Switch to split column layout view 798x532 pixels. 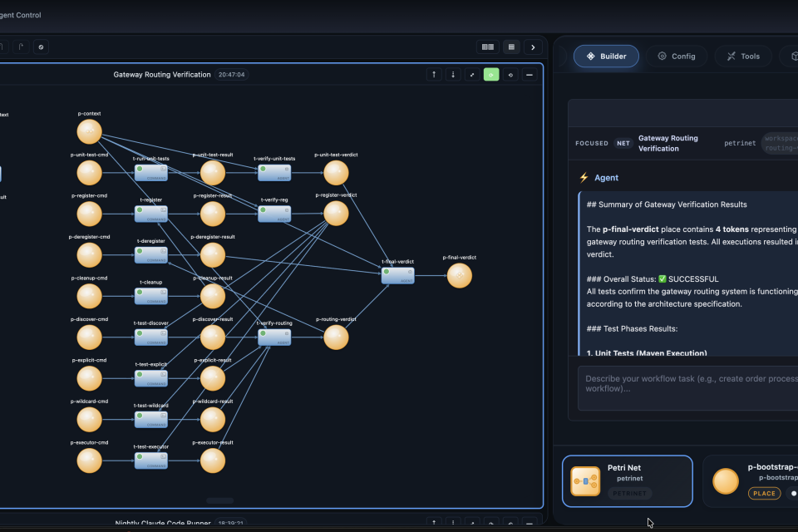488,47
